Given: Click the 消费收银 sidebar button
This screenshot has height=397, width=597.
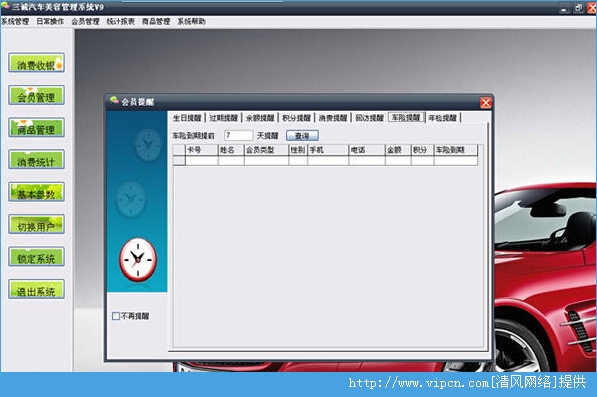Looking at the screenshot, I should click(x=36, y=63).
